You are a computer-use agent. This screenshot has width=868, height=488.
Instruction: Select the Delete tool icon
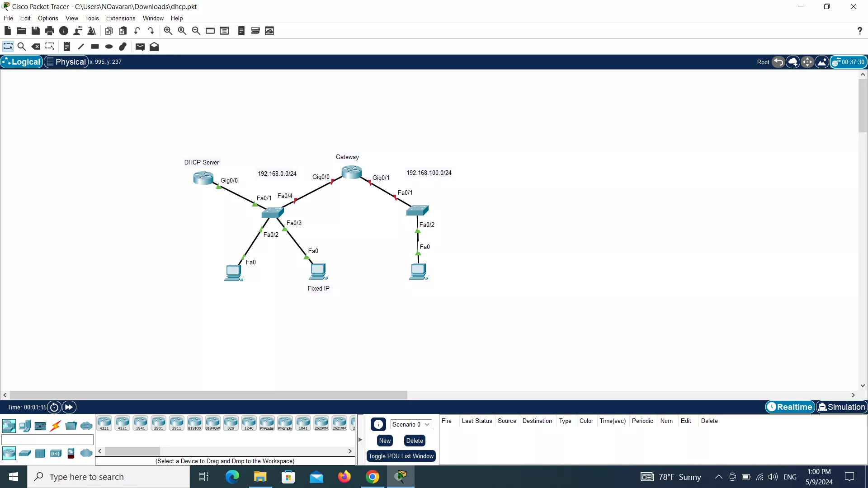pyautogui.click(x=36, y=47)
